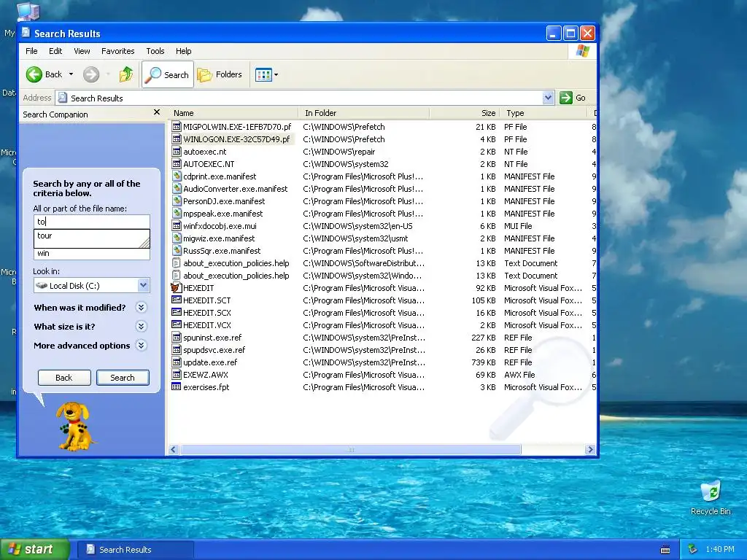Show the Folders pane
This screenshot has height=560, width=747.
pos(220,74)
